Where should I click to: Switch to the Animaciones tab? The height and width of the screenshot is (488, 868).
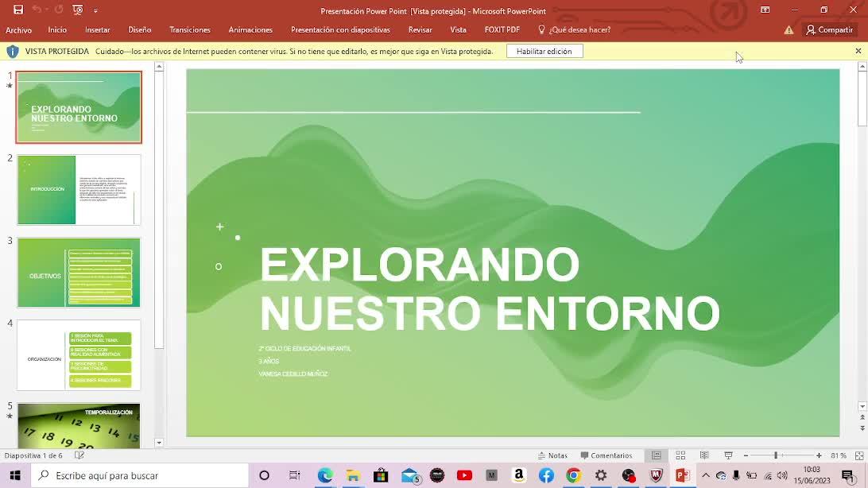pos(250,30)
